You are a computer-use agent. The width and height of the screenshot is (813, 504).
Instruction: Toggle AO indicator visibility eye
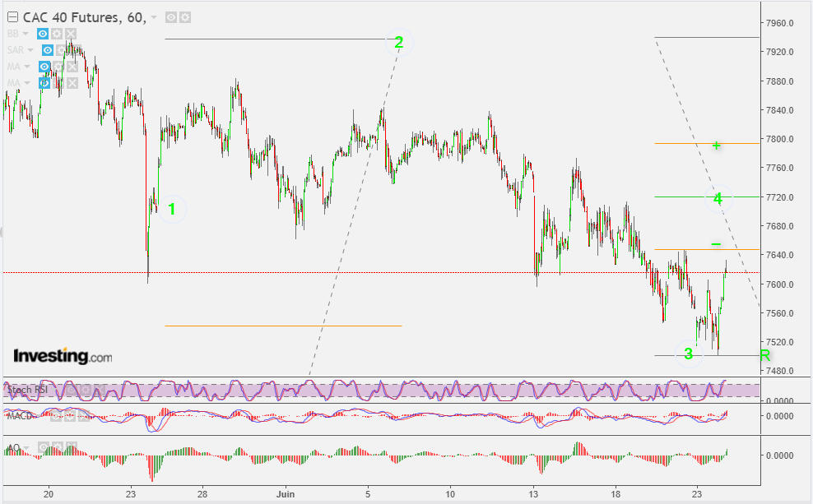tap(44, 447)
